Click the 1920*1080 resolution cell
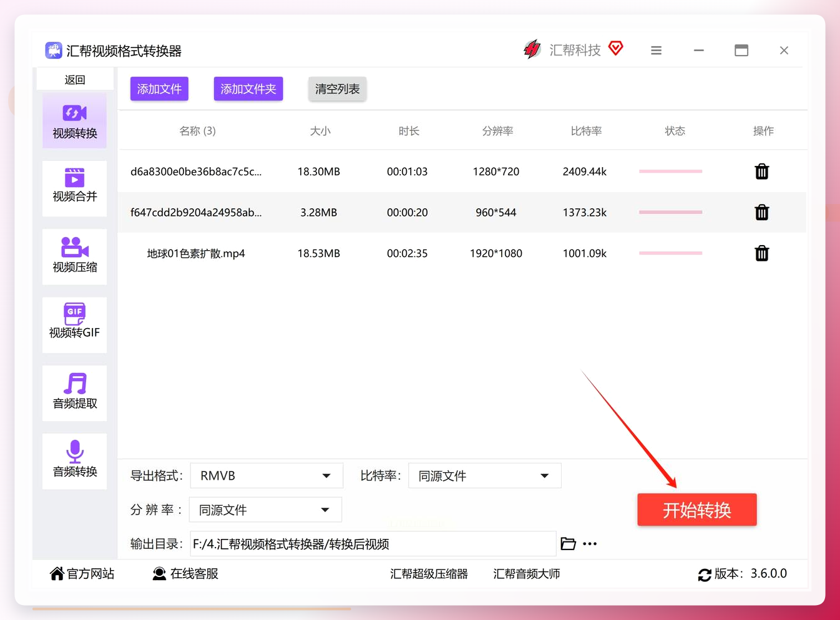This screenshot has height=620, width=840. point(496,253)
